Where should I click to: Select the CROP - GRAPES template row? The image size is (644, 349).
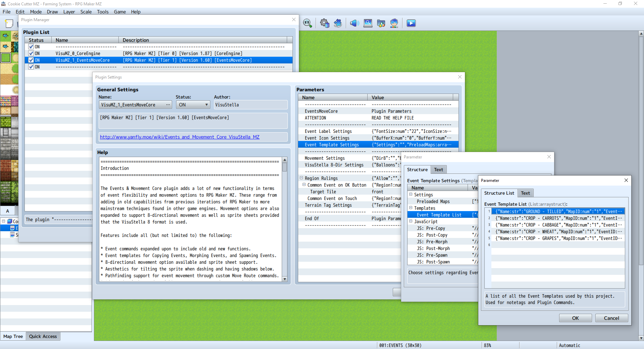[x=558, y=238]
